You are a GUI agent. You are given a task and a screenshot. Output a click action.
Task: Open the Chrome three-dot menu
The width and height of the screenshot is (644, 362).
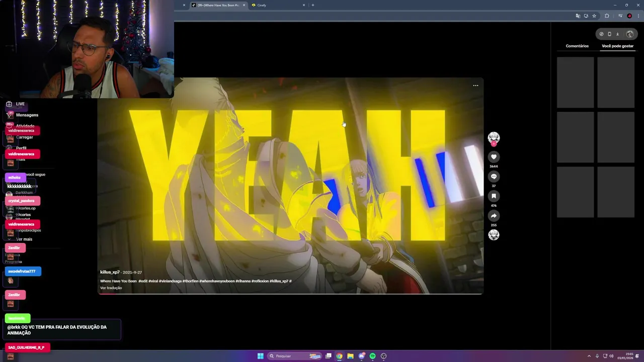point(638,16)
